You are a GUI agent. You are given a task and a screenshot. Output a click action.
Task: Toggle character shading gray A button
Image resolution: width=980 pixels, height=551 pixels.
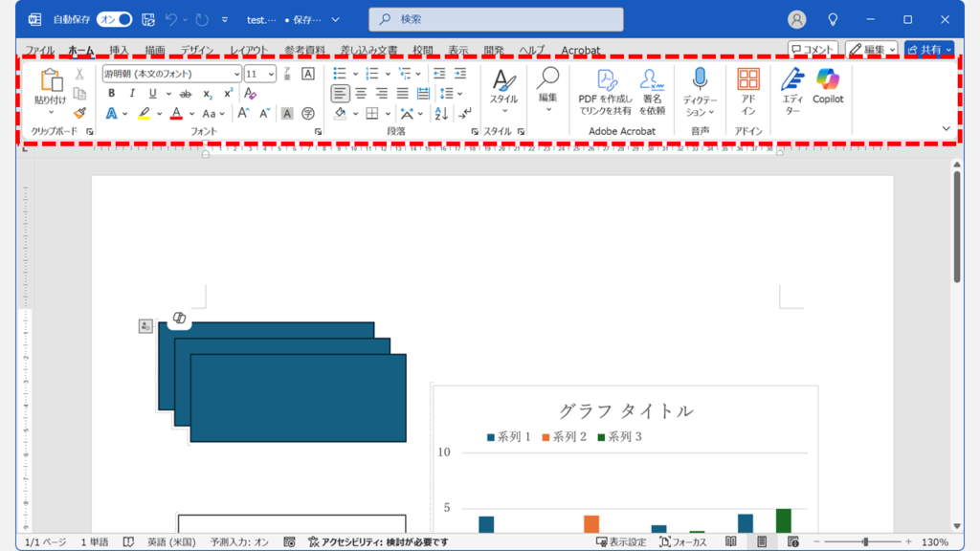[287, 114]
